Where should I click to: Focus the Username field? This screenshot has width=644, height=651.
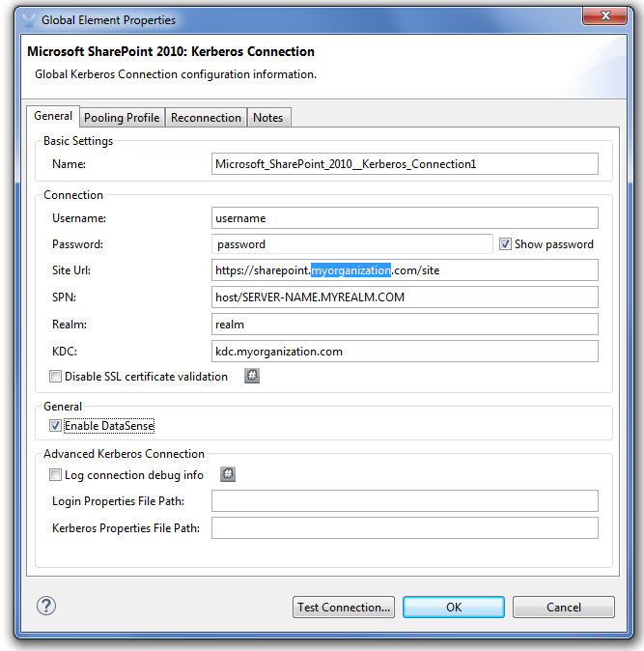pos(405,218)
